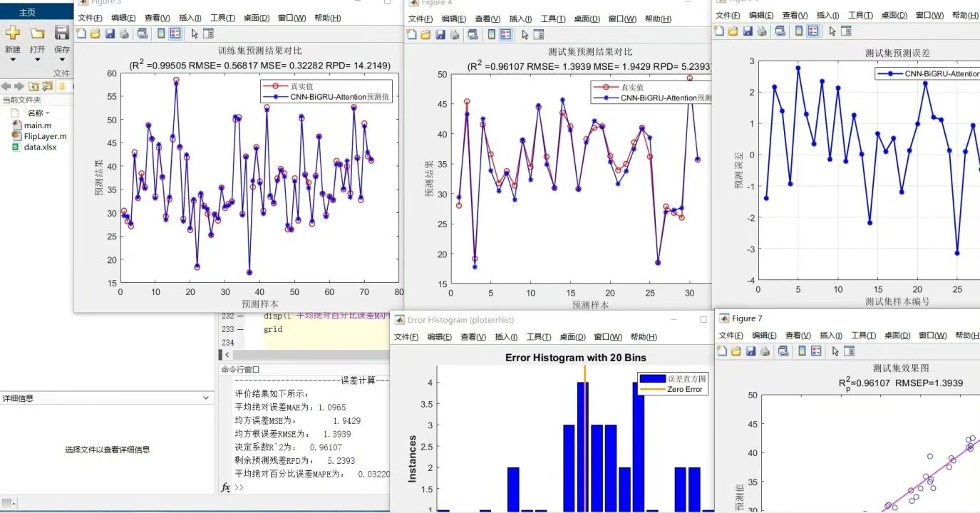This screenshot has height=513, width=980.
Task: Expand the 打开 dropdown arrow
Action: [x=38, y=61]
